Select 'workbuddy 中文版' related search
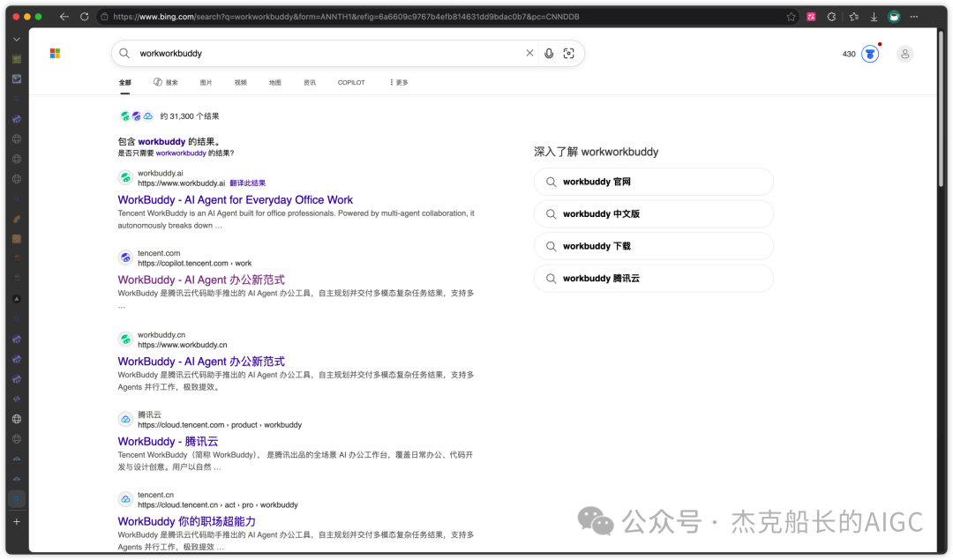The height and width of the screenshot is (560, 953). [653, 214]
